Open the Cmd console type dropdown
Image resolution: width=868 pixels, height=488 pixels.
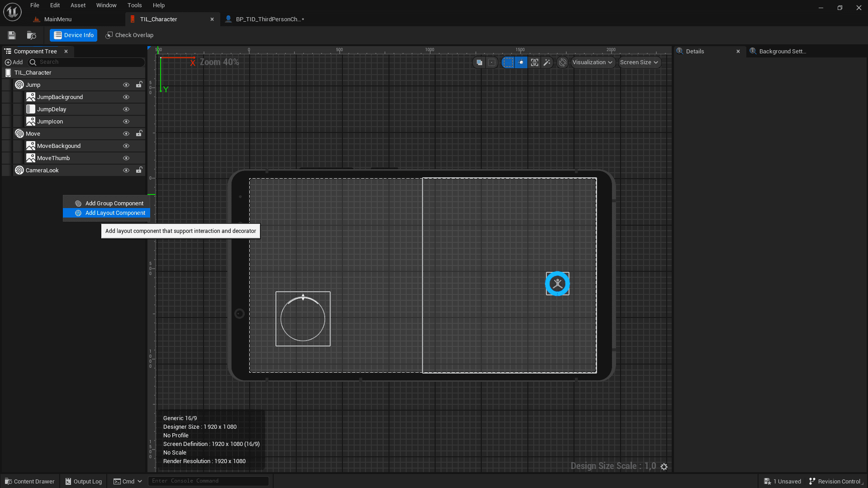128,481
